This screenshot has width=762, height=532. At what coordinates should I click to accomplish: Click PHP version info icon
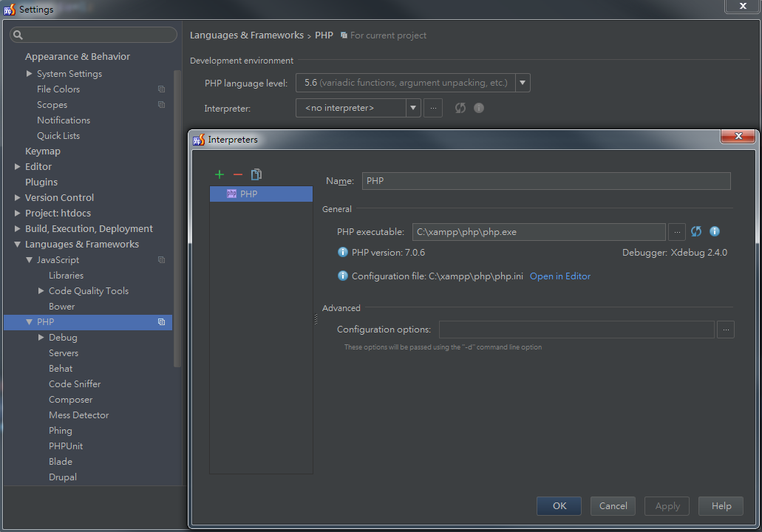tap(343, 252)
